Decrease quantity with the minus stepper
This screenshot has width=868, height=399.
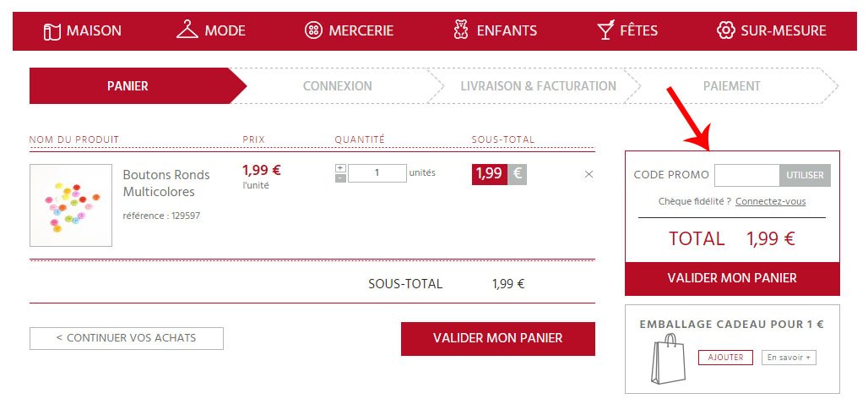pyautogui.click(x=341, y=178)
